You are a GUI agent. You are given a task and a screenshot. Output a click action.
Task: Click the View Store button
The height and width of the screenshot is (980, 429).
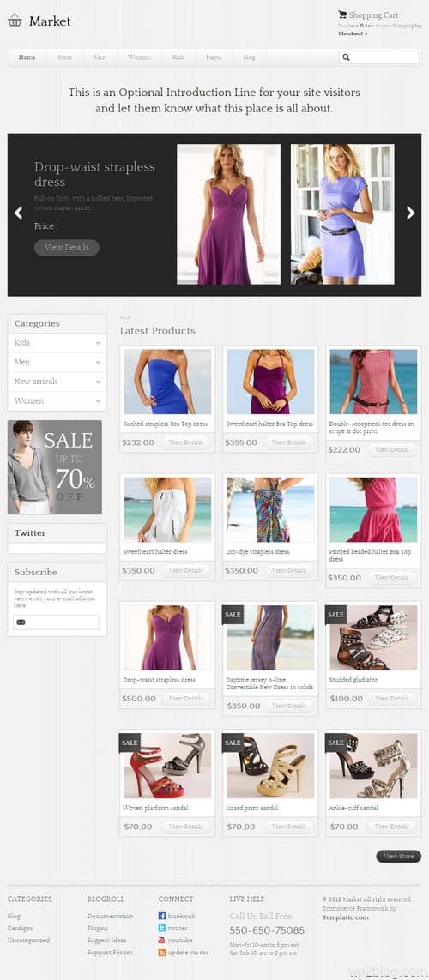click(398, 857)
